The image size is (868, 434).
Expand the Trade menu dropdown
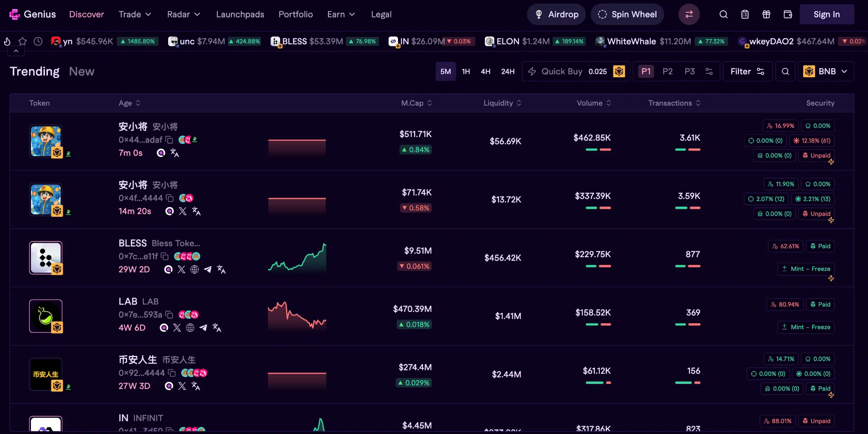click(134, 14)
